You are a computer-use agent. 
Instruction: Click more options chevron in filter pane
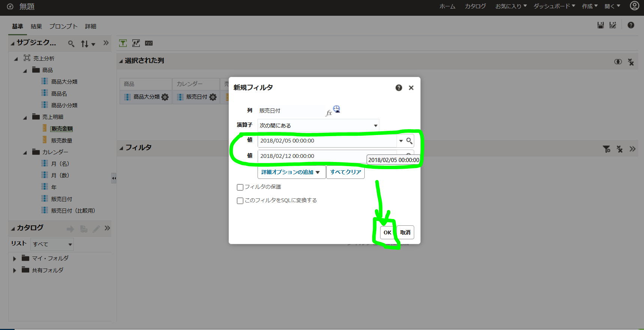coord(633,149)
